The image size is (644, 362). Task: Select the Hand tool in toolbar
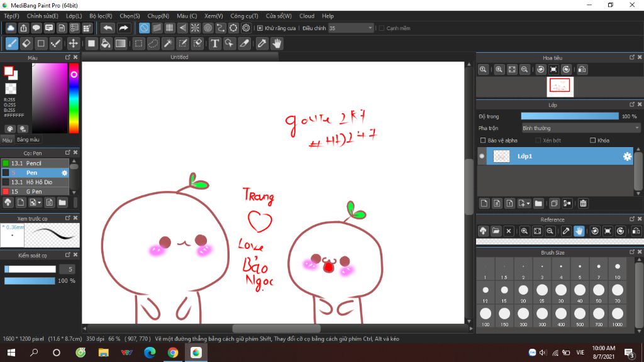point(277,43)
